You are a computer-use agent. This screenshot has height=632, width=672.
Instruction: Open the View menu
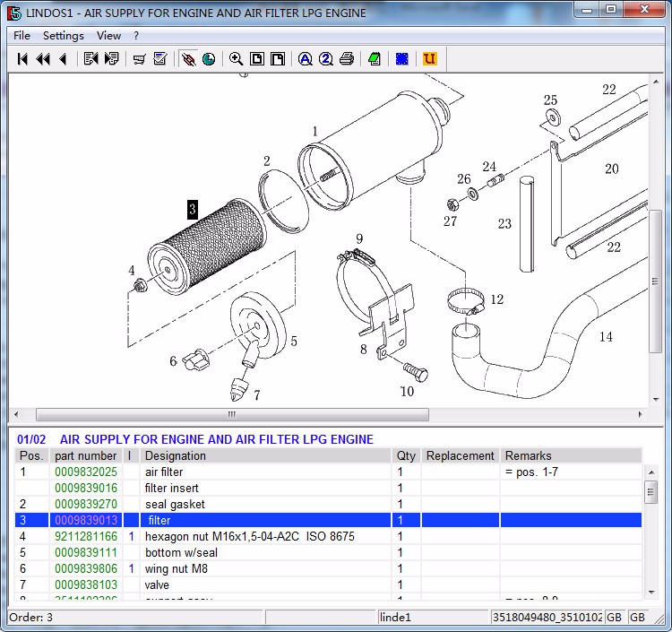point(108,36)
